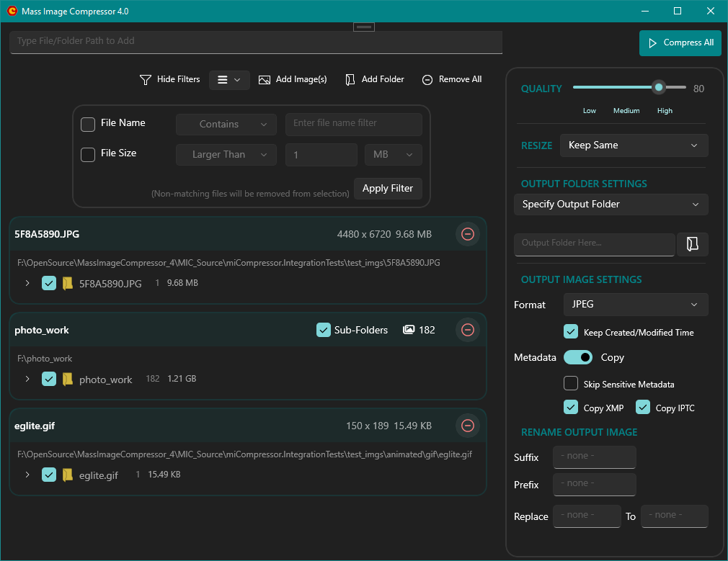Toggle the Sub-Folders checkbox
This screenshot has height=561, width=728.
click(x=323, y=330)
